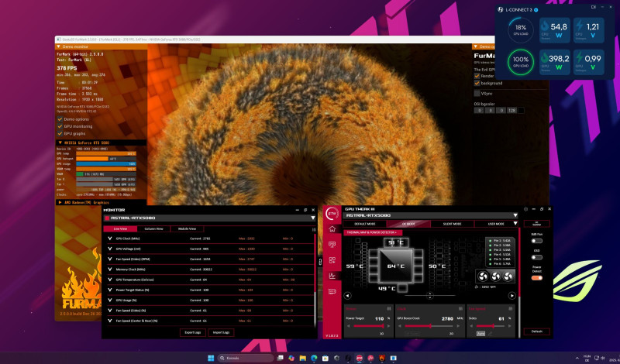Toggle the Auto fan speed button
The height and width of the screenshot is (364, 620).
[480, 334]
